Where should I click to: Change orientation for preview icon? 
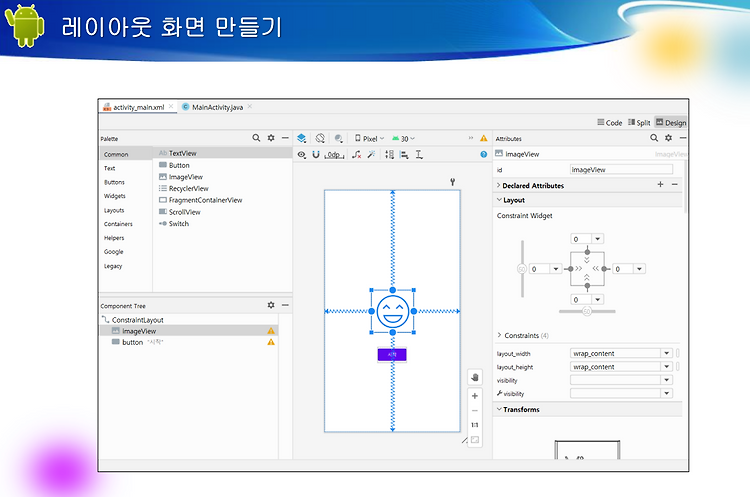tap(320, 138)
